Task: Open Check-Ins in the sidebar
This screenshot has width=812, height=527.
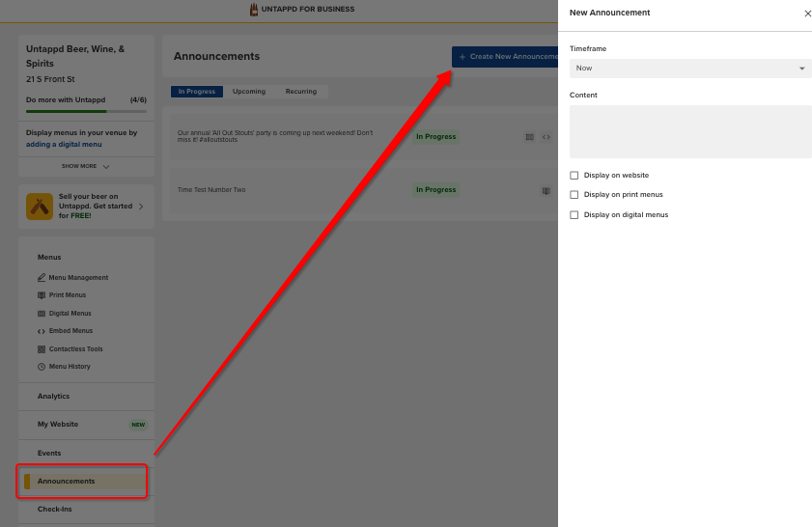Action: [x=54, y=509]
